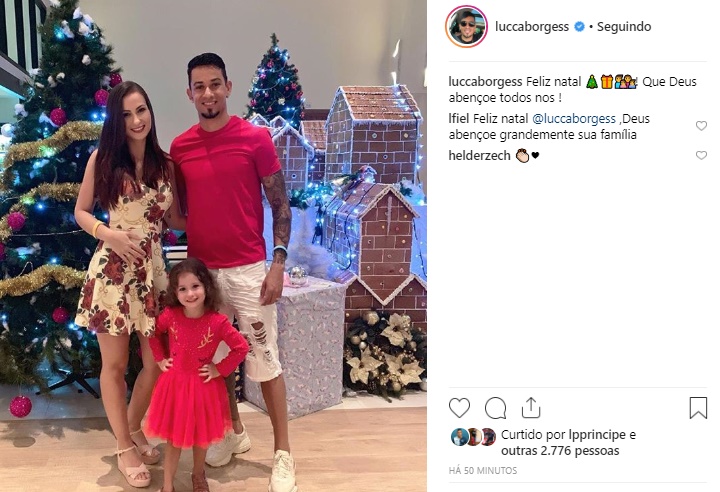Click the Christmas tree emoji in the caption

click(592, 82)
